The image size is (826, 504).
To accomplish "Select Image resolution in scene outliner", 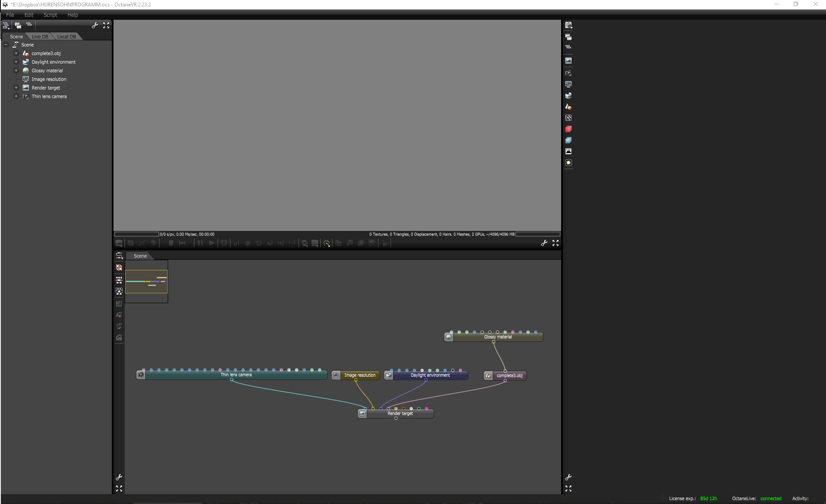I will point(49,79).
